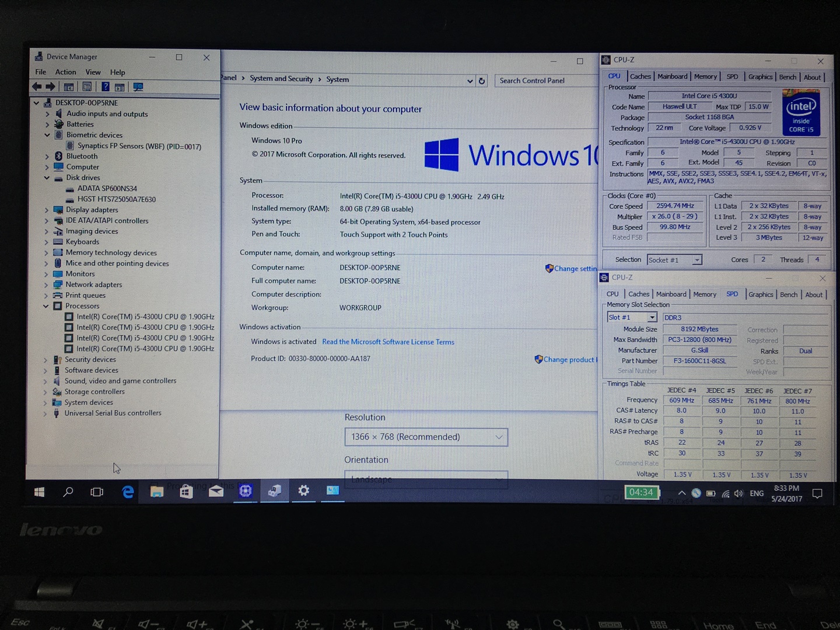This screenshot has height=630, width=840.
Task: Click the volume speaker tray icon
Action: point(738,494)
